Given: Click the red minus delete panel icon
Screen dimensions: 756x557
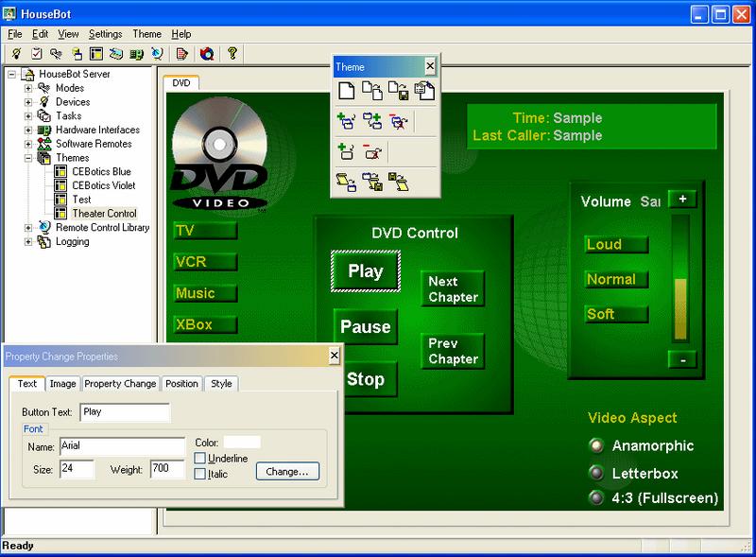Looking at the screenshot, I should pyautogui.click(x=398, y=121).
